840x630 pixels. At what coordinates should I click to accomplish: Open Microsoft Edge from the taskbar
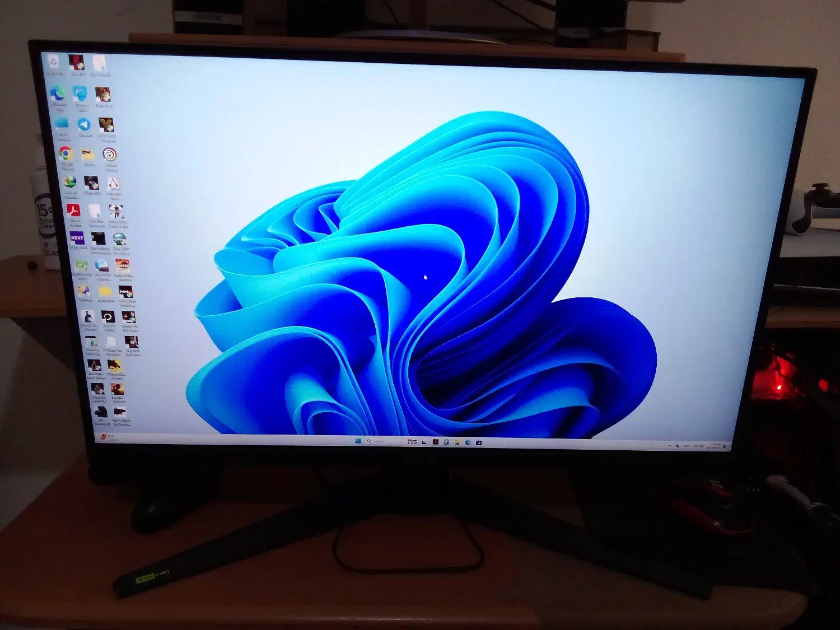click(x=468, y=442)
